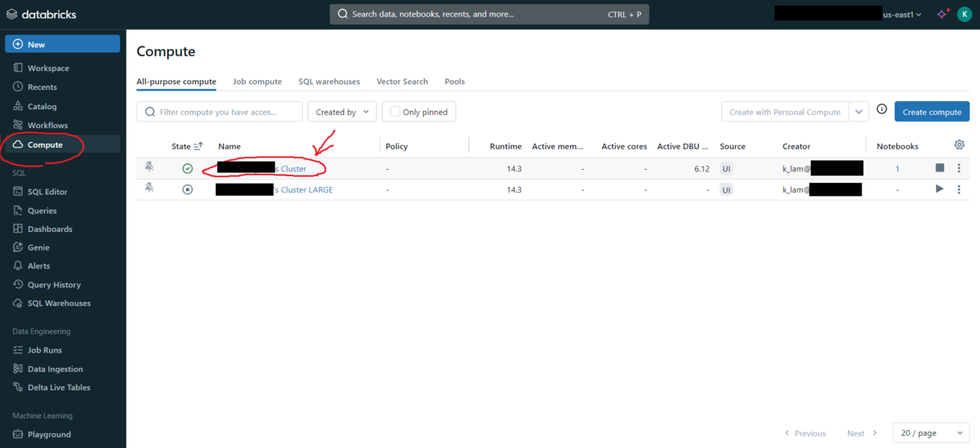Open the user avatar K menu
Screen dimensions: 980x448
point(964,14)
